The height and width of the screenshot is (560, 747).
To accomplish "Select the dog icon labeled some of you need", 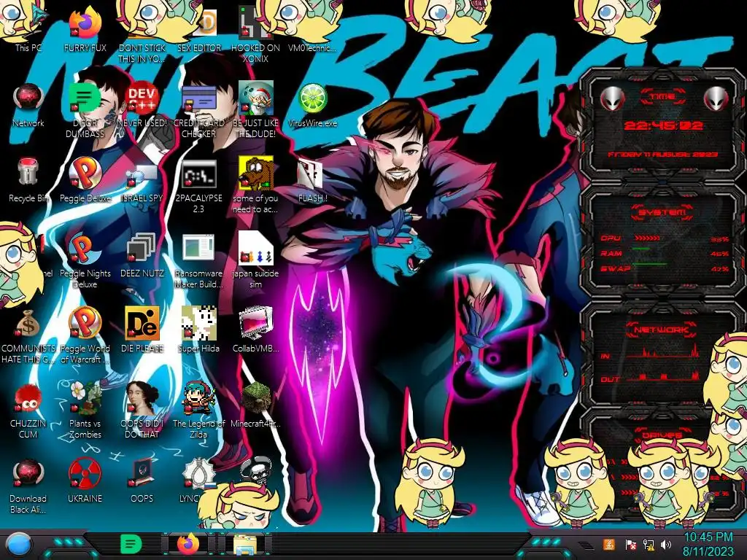I will pyautogui.click(x=255, y=186).
